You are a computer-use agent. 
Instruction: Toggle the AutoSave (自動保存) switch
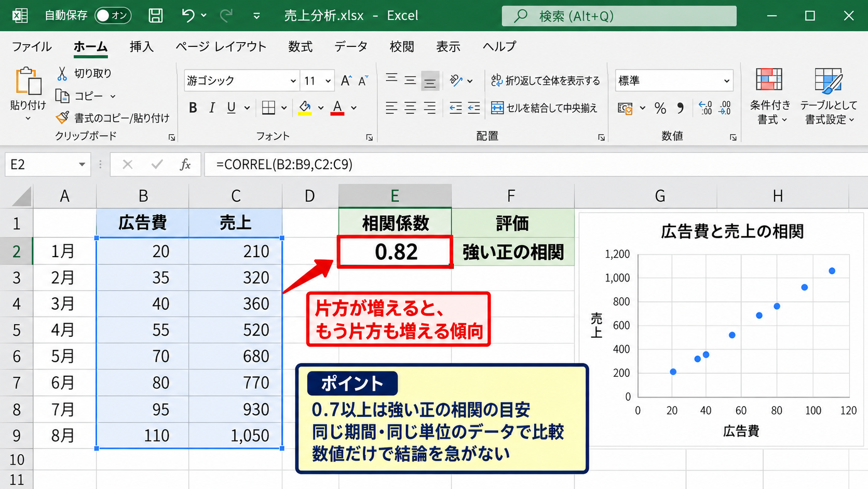(x=113, y=16)
